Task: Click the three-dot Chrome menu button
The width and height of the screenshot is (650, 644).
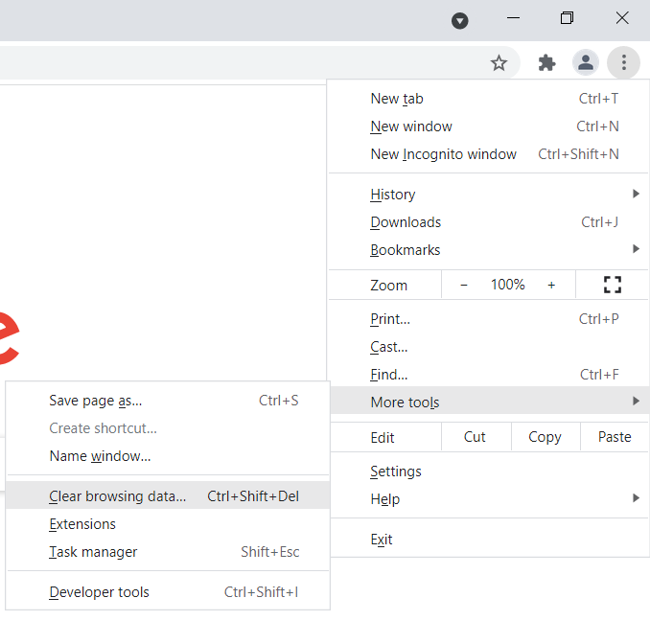Action: [x=623, y=62]
